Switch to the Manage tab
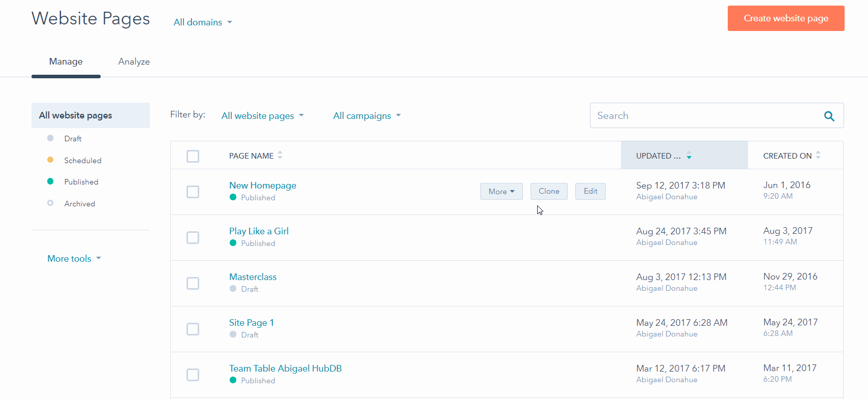 [66, 62]
